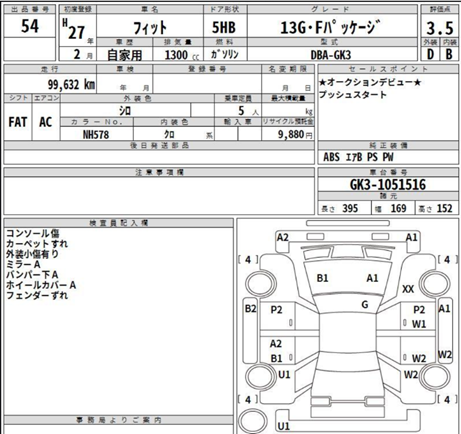Click the color number NH578

tap(96, 135)
